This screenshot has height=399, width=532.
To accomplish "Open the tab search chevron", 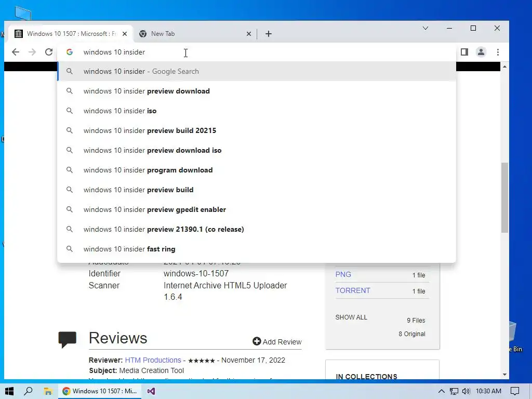I will point(425,28).
